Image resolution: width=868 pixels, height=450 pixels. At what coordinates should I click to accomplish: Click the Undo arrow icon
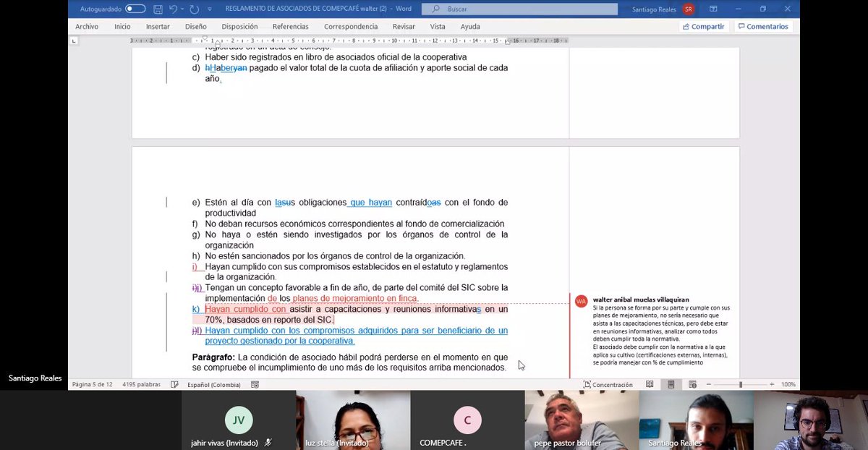point(173,9)
